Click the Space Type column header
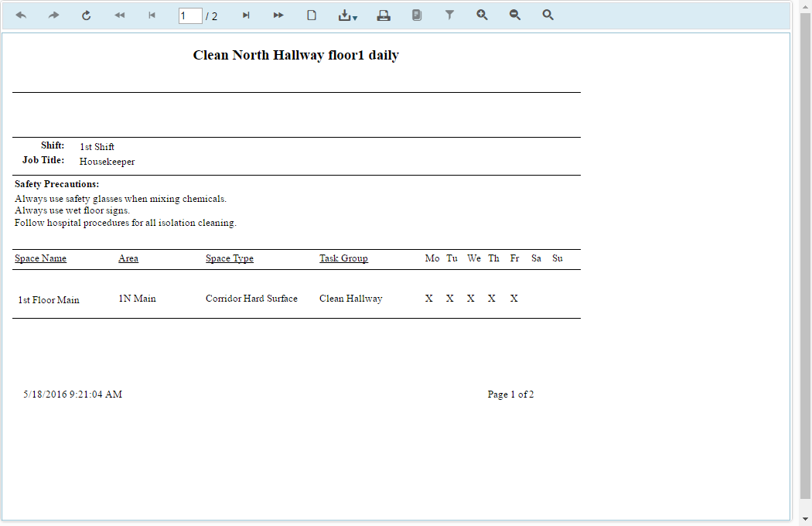Screen dimensions: 812x526 [x=229, y=258]
